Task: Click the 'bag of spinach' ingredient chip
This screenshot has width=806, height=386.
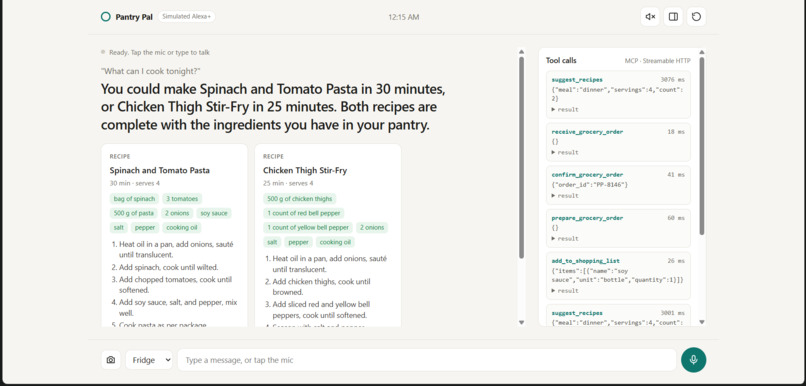Action: pyautogui.click(x=134, y=199)
